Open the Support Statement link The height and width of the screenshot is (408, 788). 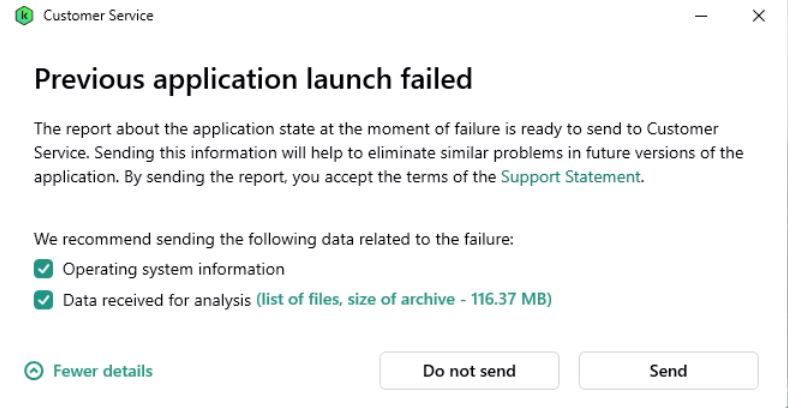click(570, 177)
